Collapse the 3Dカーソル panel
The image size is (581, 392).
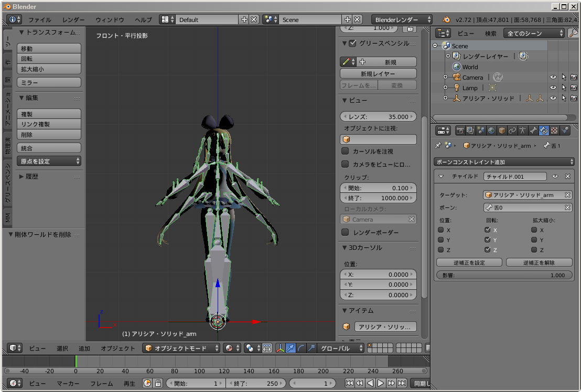[x=345, y=248]
